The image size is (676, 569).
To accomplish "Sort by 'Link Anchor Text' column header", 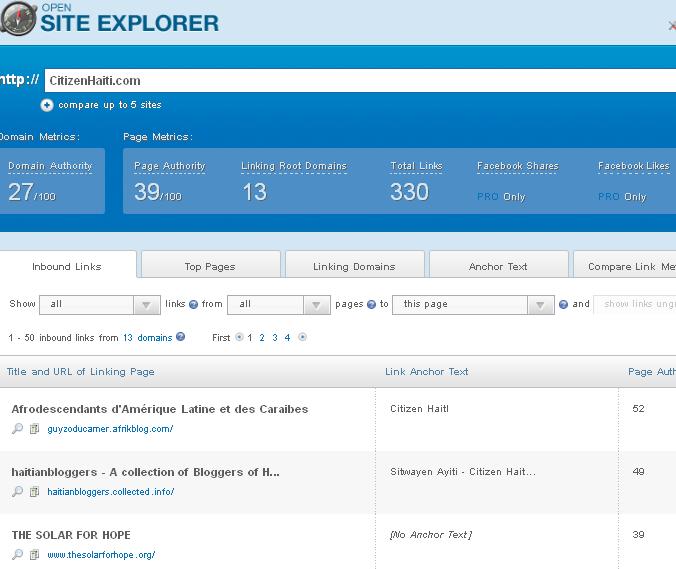I will tap(426, 372).
